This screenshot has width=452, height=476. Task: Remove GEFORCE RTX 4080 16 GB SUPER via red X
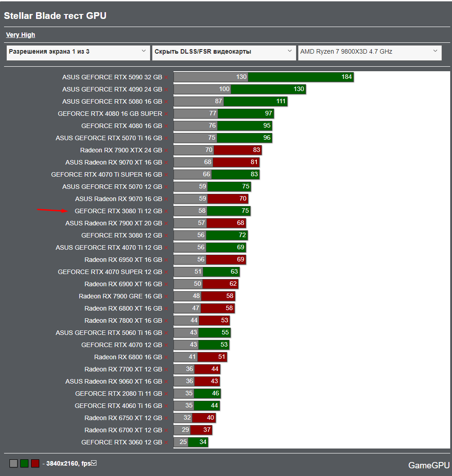(166, 114)
